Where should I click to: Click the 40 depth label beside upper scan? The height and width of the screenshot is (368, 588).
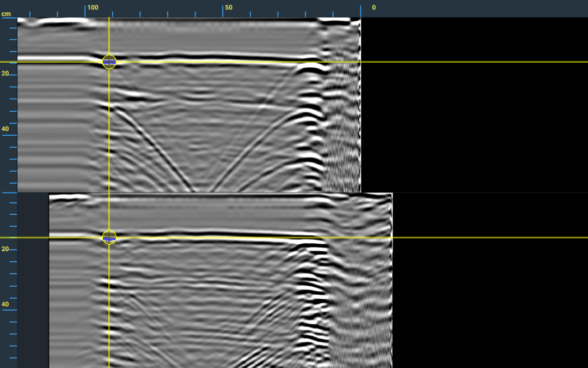5,129
